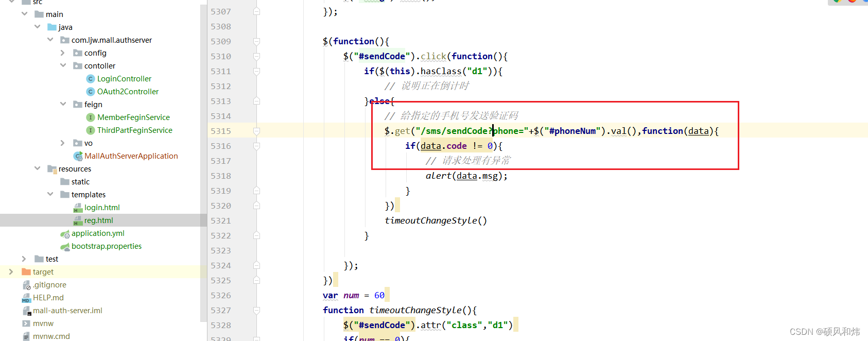
Task: Click the number 60 after var num
Action: (379, 295)
